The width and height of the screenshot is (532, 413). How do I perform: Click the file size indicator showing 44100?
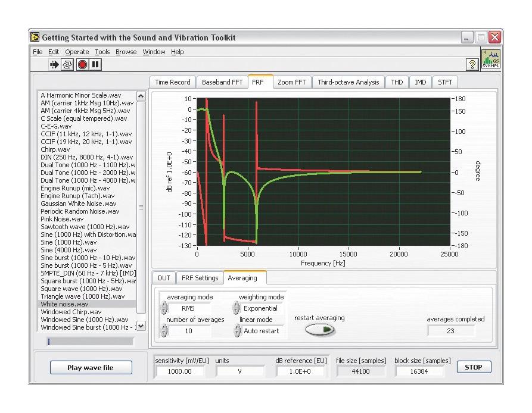[360, 371]
